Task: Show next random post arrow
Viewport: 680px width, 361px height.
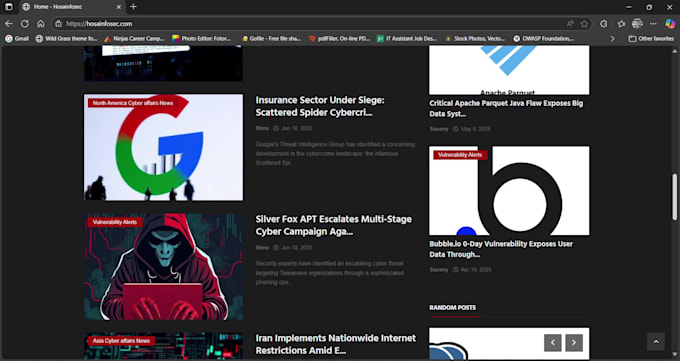Action: (x=574, y=343)
